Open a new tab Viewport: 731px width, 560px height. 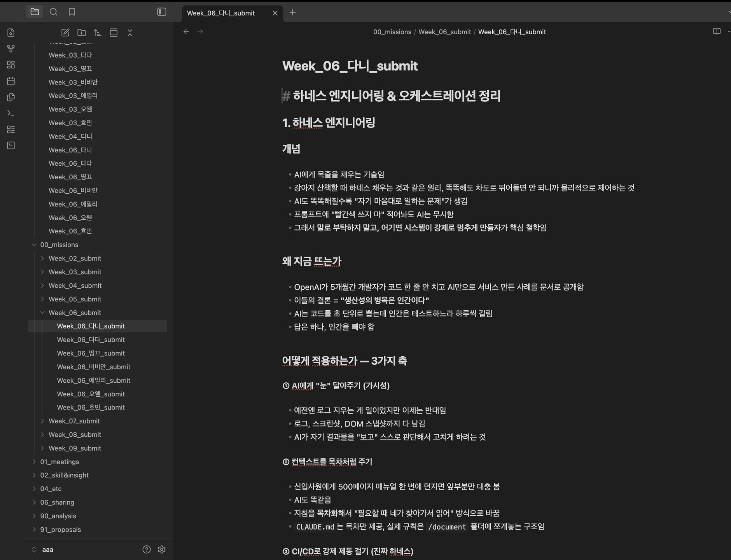pos(293,13)
